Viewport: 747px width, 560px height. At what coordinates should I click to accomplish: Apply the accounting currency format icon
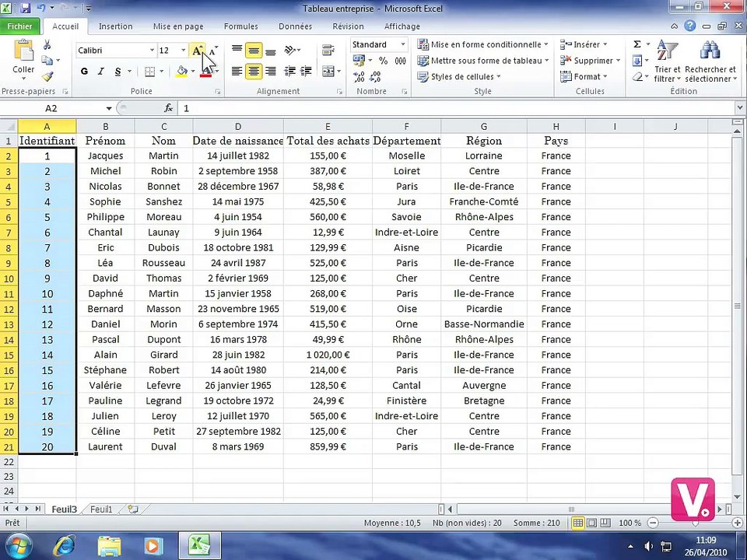click(359, 61)
